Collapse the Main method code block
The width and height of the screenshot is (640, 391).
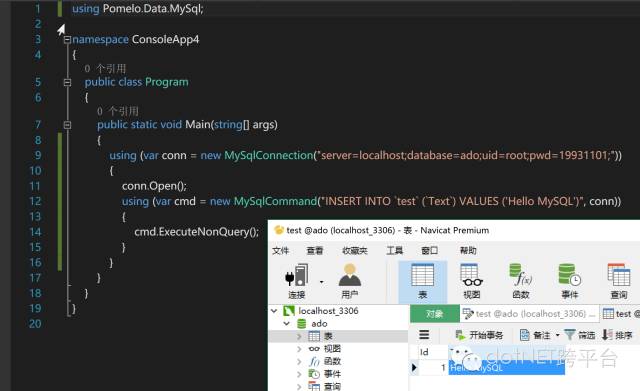coord(67,125)
